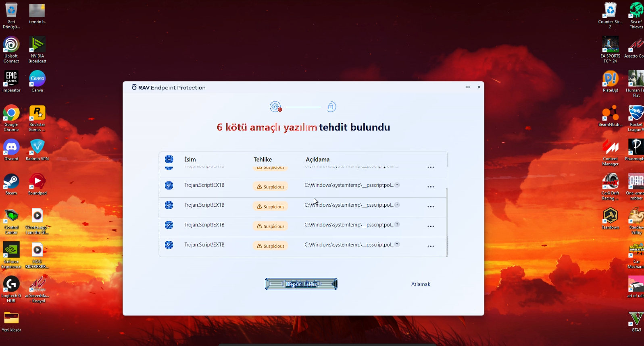Screen dimensions: 644x346
Task: Open the BeamNG.drive desktop shortcut
Action: (610, 116)
